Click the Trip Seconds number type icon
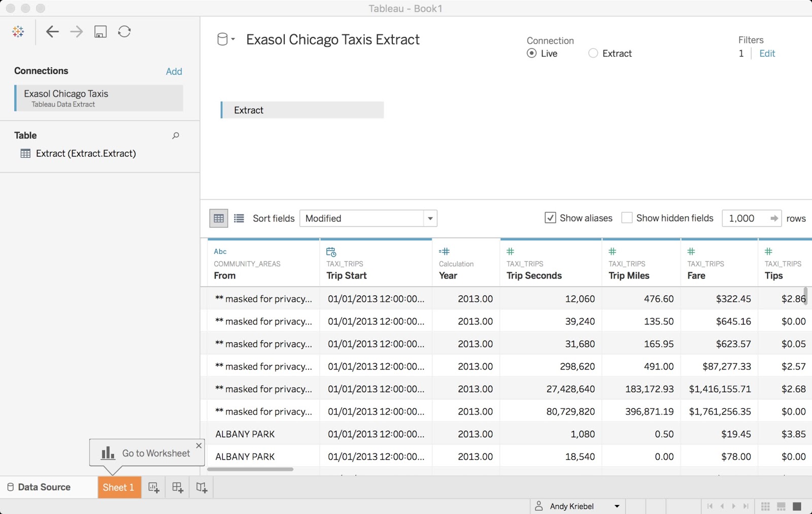 coord(511,251)
